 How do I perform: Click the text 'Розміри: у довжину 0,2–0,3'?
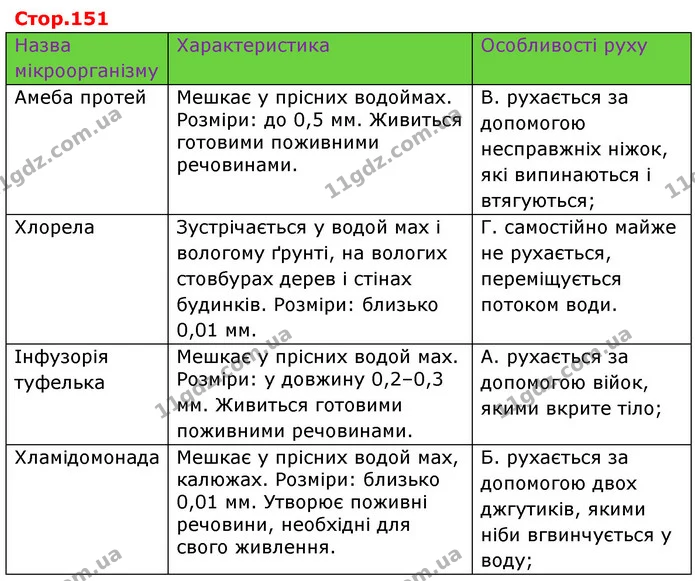[x=310, y=379]
